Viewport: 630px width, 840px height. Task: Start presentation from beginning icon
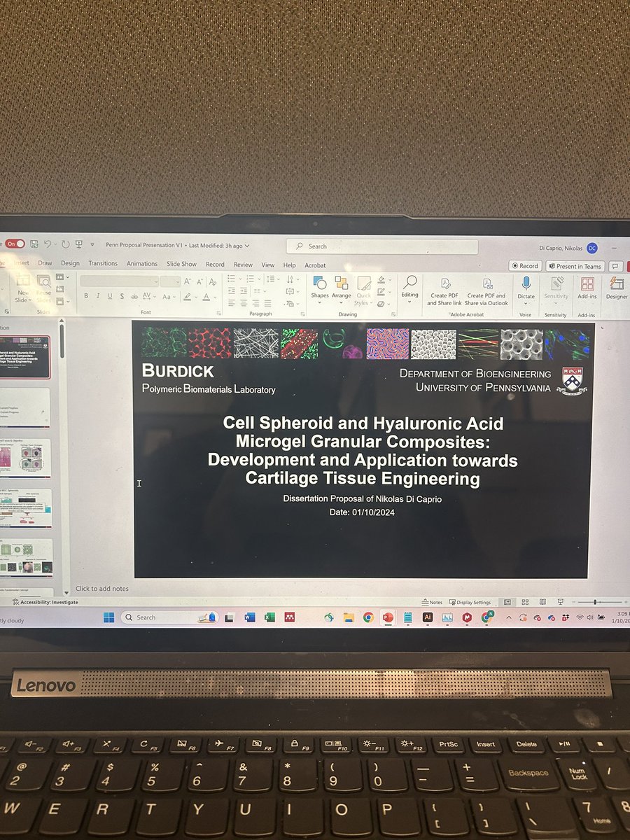click(x=79, y=244)
